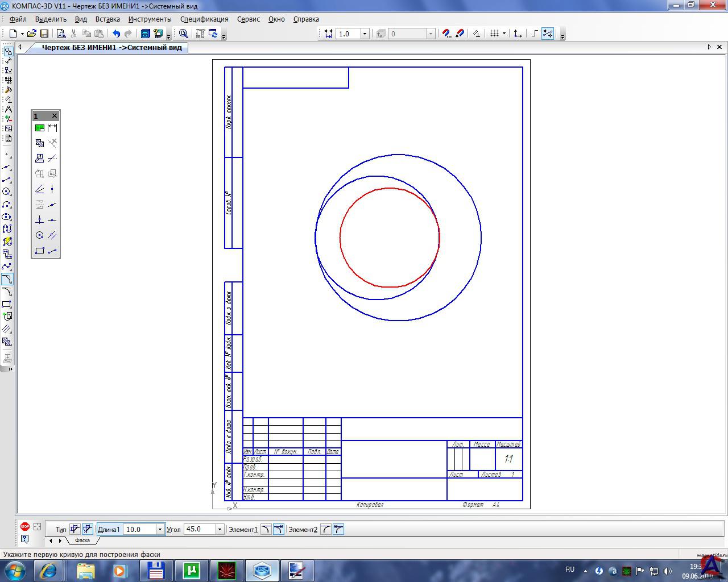Select the Фаска tab in property bar

pos(82,541)
